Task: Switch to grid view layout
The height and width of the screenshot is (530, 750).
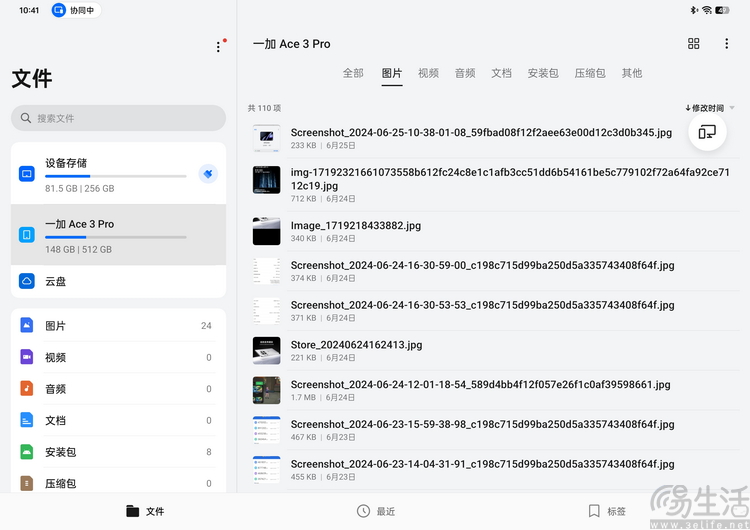Action: click(694, 44)
